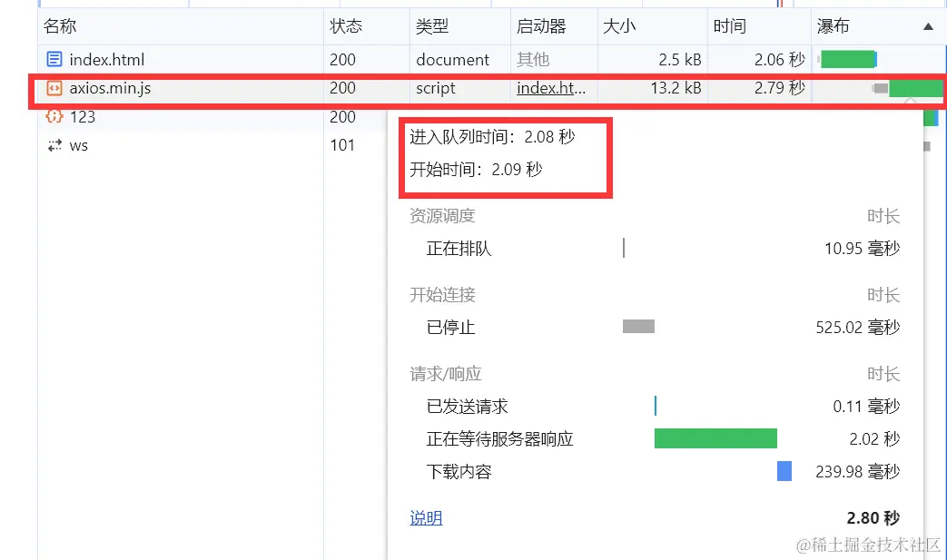
Task: Click the 2.02 秒 waiting duration
Action: pos(874,438)
